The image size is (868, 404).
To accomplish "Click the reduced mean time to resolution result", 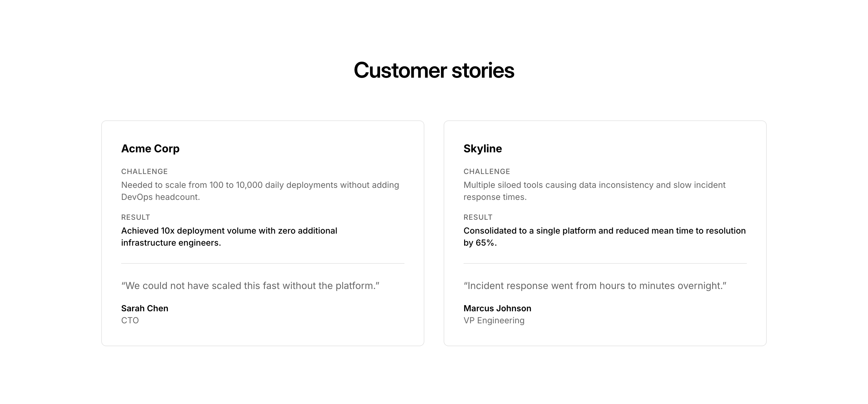I will [x=605, y=231].
